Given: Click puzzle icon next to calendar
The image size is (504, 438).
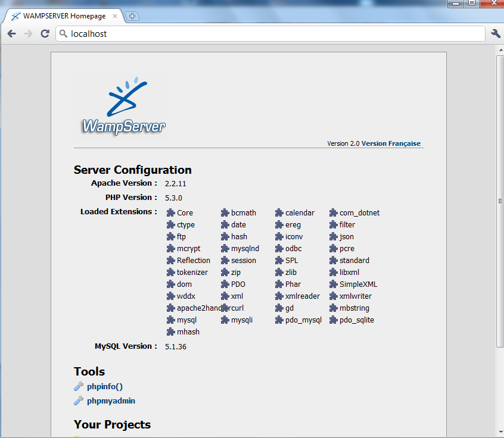Looking at the screenshot, I should coord(279,212).
